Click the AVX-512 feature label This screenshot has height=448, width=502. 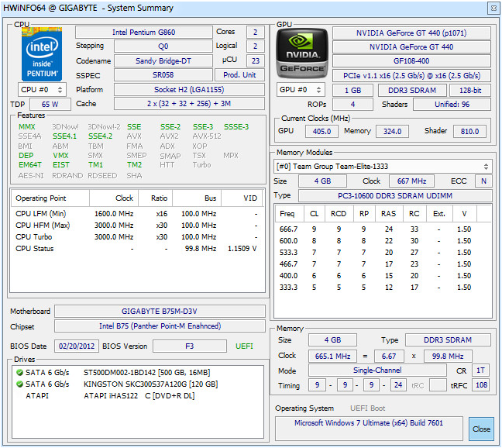207,136
